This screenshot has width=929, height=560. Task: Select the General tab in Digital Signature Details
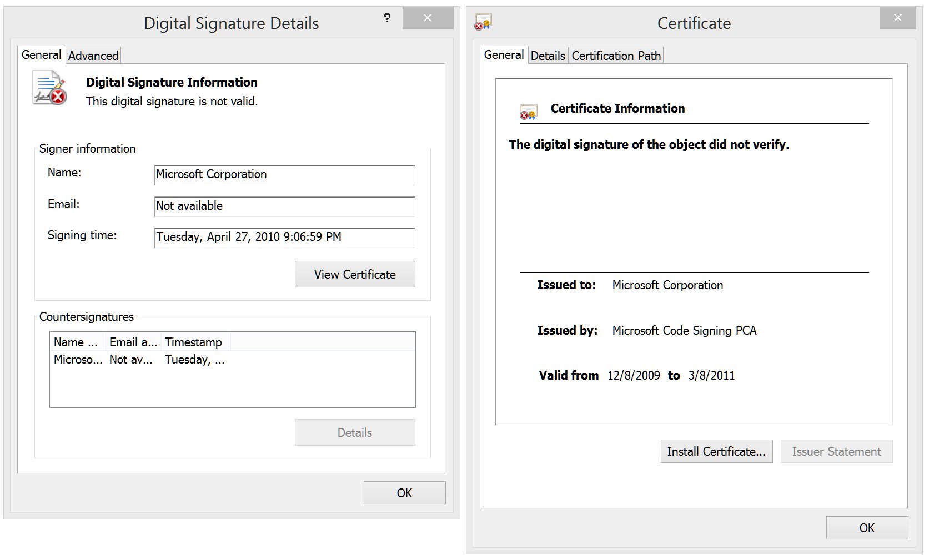pyautogui.click(x=41, y=54)
